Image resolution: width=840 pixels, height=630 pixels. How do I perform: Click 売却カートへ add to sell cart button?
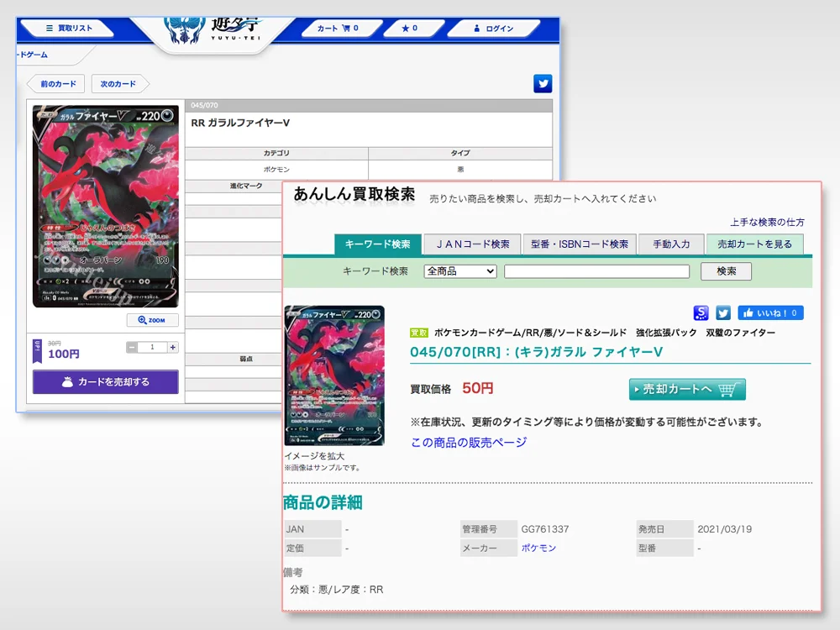coord(687,389)
